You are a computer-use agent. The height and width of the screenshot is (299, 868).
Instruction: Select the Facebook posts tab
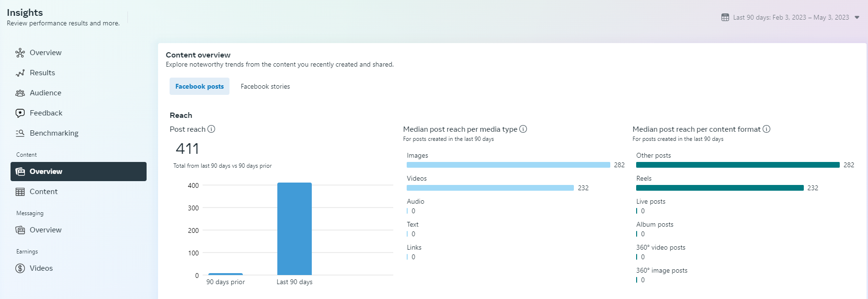[199, 86]
